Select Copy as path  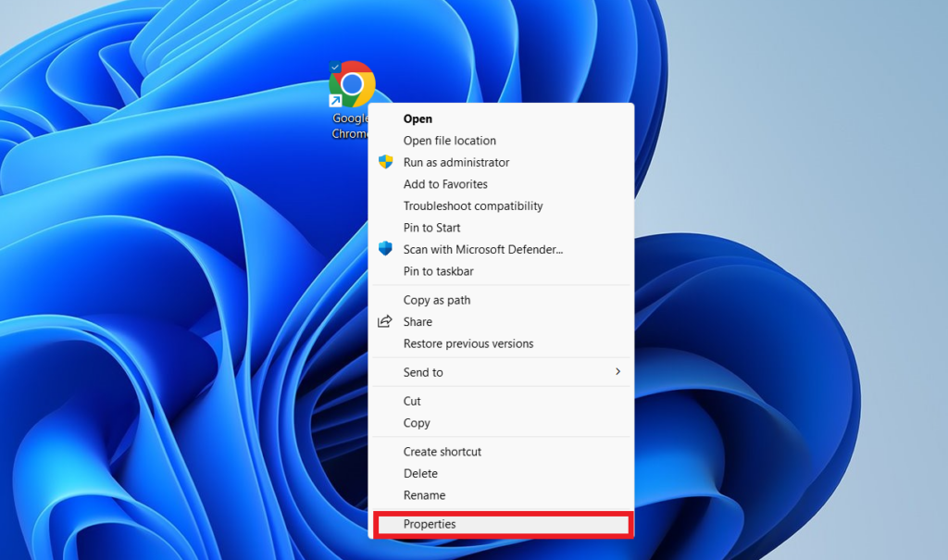[x=438, y=300]
